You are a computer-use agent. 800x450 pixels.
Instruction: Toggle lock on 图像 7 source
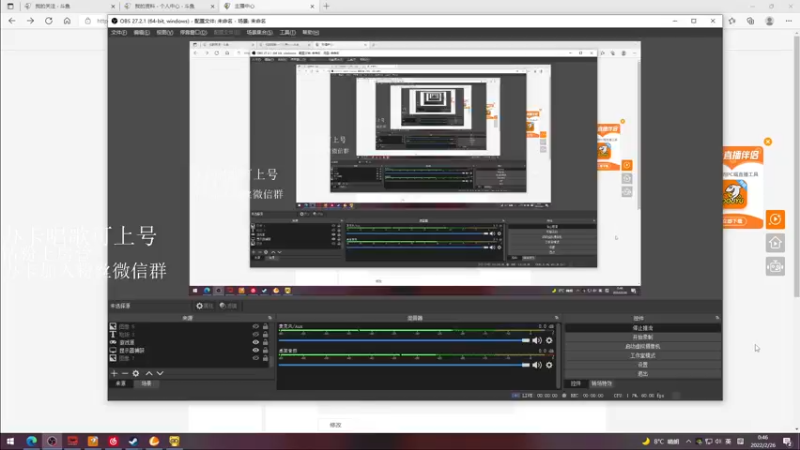coord(265,358)
